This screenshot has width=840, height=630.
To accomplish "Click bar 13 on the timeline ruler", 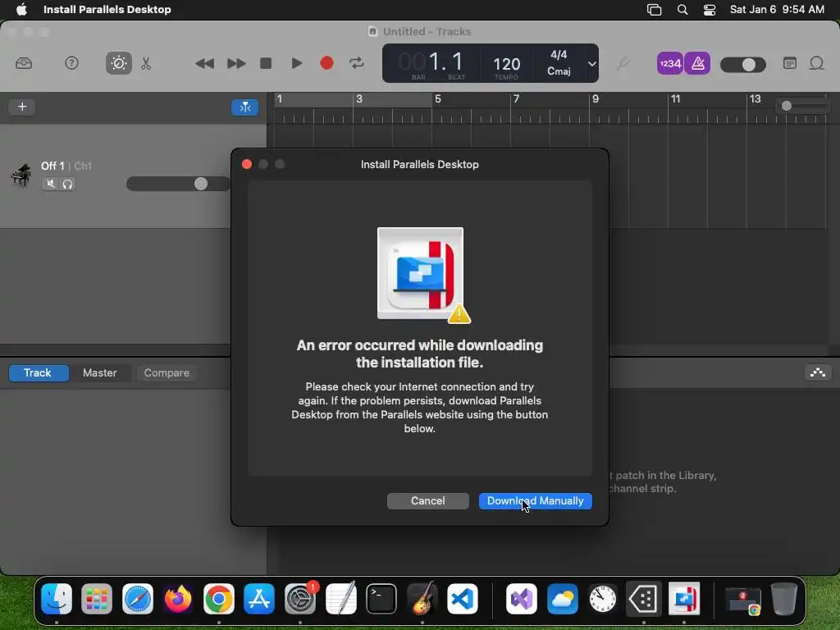I will click(755, 99).
